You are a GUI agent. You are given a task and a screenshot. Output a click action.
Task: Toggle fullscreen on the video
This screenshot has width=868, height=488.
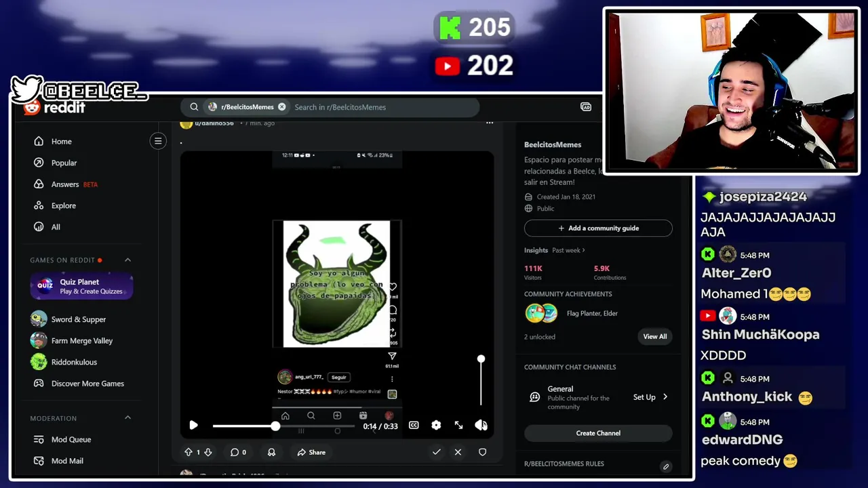[458, 425]
